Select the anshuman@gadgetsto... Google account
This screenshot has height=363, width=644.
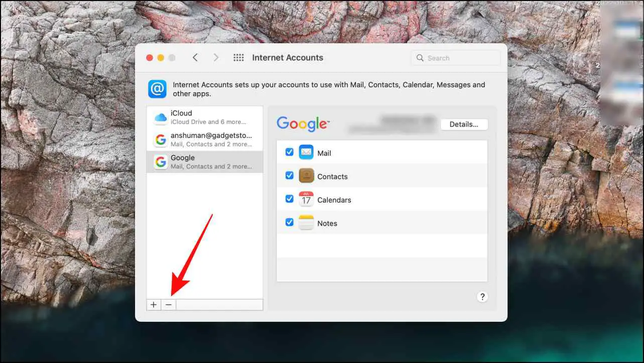(205, 139)
